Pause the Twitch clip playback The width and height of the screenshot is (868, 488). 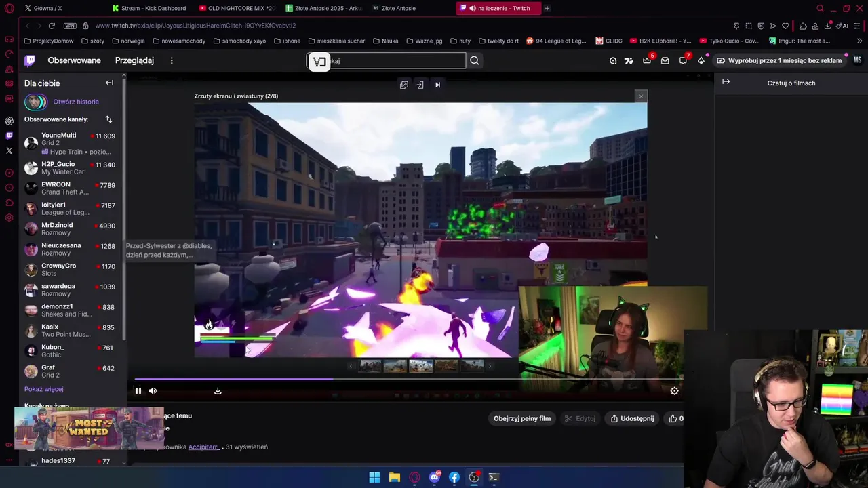(138, 390)
